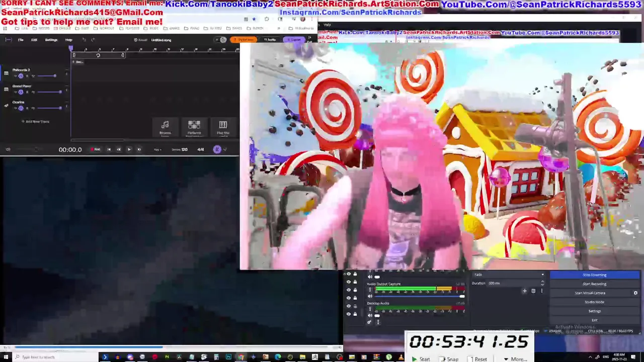The width and height of the screenshot is (644, 362).
Task: Click the 4/4 time signature
Action: coord(201,149)
